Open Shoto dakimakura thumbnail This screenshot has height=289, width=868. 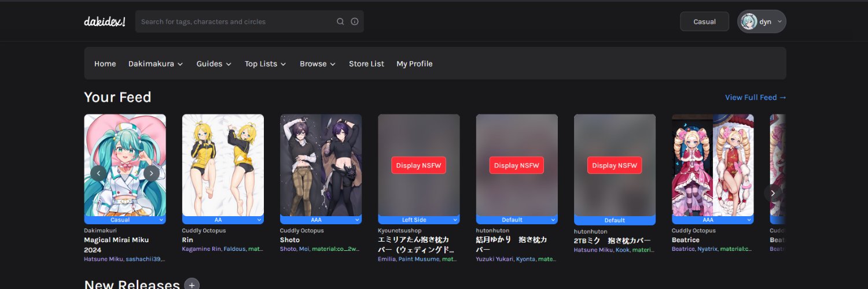tap(321, 165)
